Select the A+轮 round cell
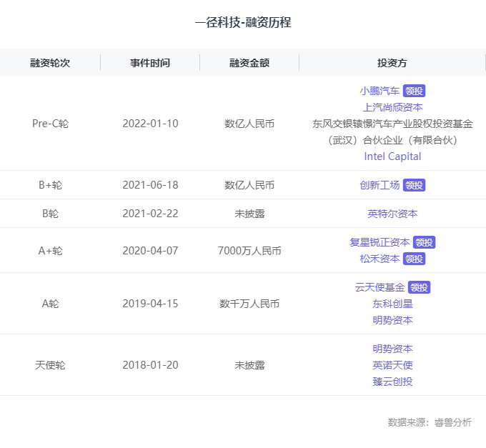Image resolution: width=486 pixels, height=448 pixels. coord(50,251)
